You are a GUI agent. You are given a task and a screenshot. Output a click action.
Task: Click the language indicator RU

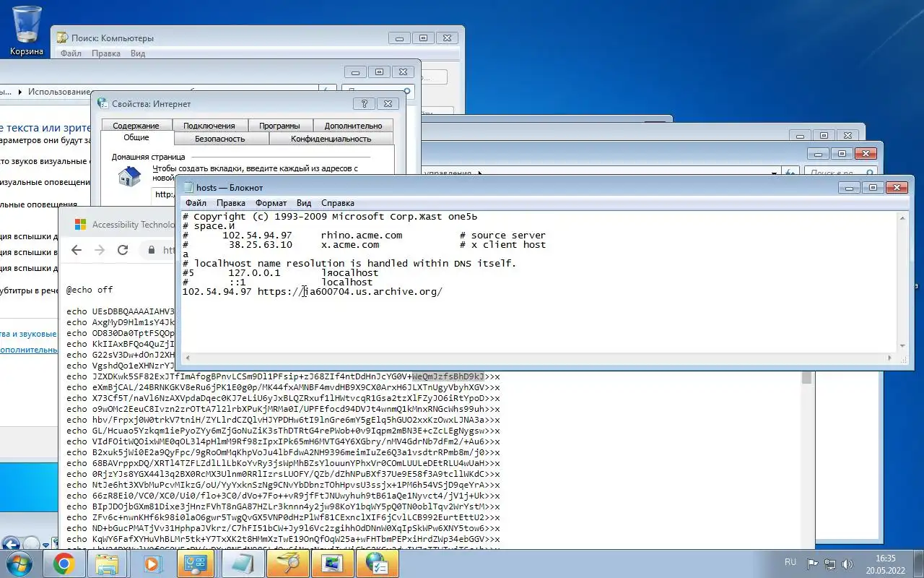[790, 562]
